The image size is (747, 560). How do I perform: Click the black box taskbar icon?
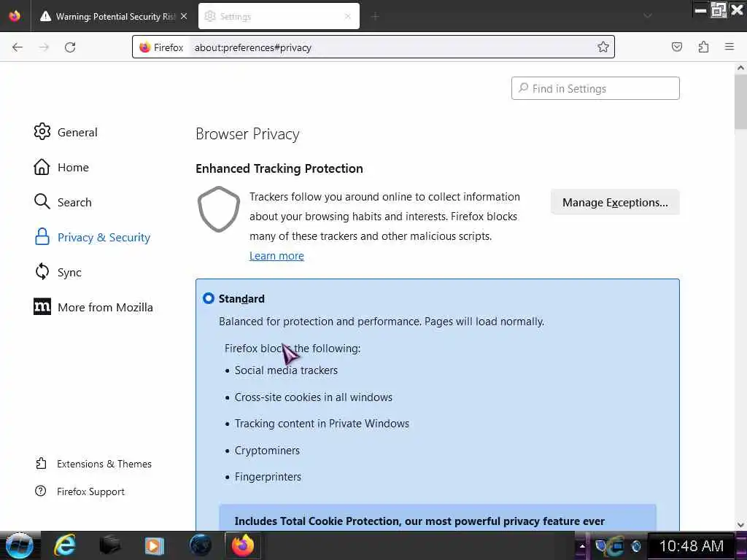pos(109,545)
